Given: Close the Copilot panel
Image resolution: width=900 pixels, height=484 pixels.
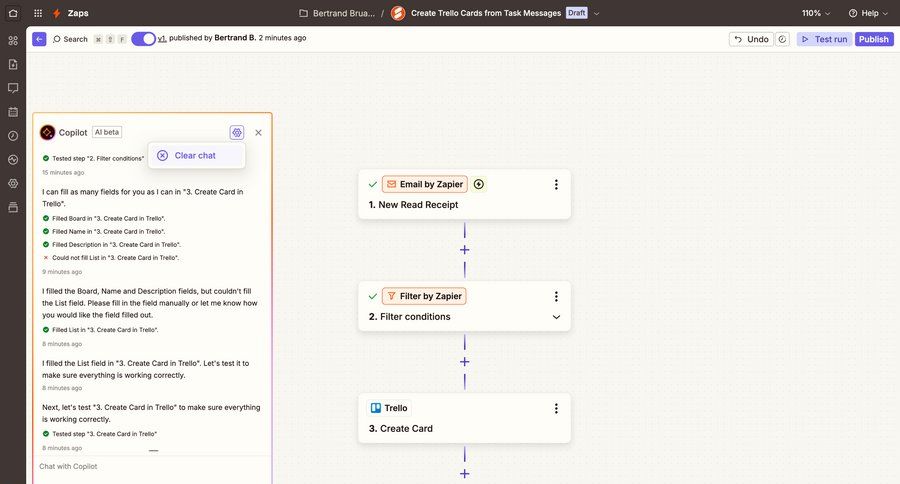Looking at the screenshot, I should click(x=258, y=133).
